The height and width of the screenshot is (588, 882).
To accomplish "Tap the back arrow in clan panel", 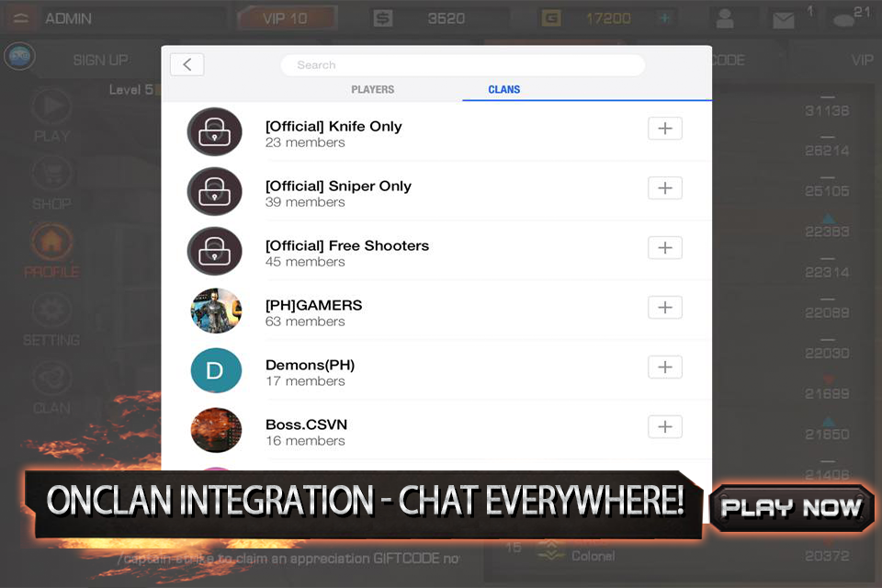I will tap(187, 64).
